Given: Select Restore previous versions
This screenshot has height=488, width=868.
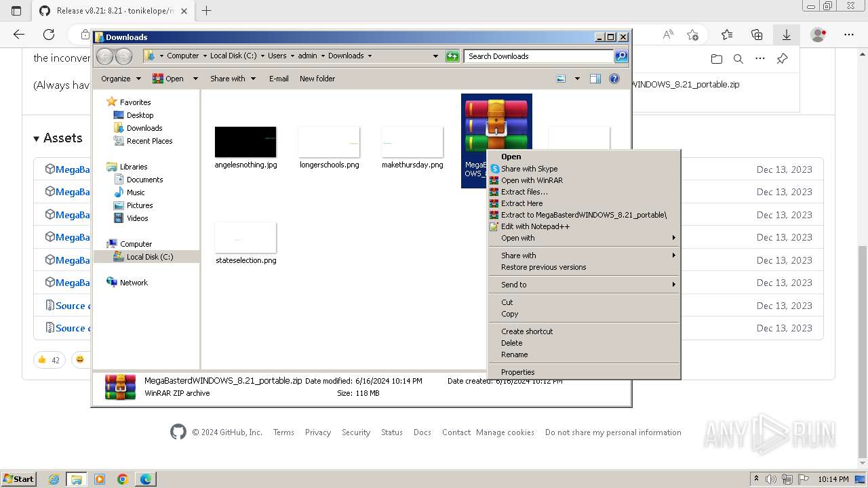Looking at the screenshot, I should tap(584, 267).
